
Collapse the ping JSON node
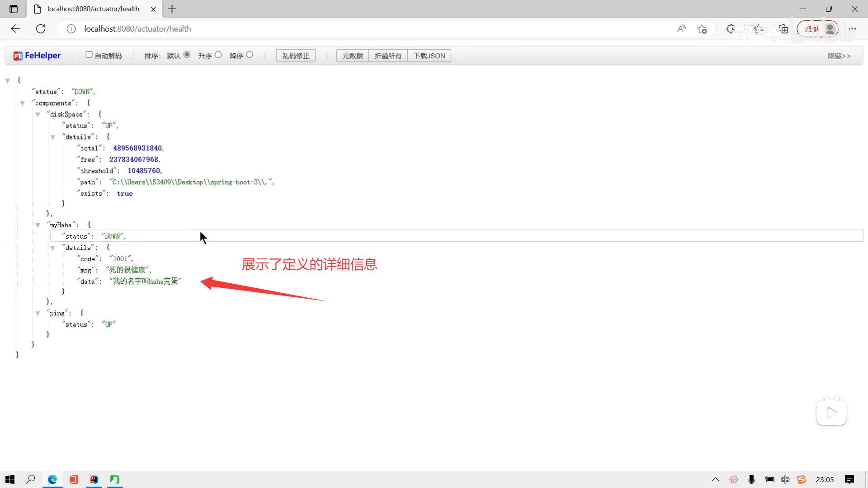click(x=38, y=314)
